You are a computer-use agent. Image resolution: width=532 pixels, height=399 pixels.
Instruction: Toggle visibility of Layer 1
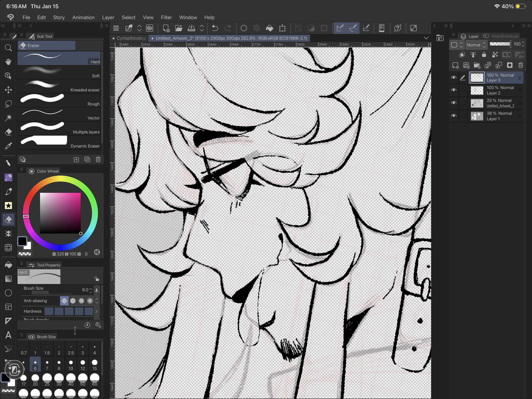pyautogui.click(x=454, y=116)
